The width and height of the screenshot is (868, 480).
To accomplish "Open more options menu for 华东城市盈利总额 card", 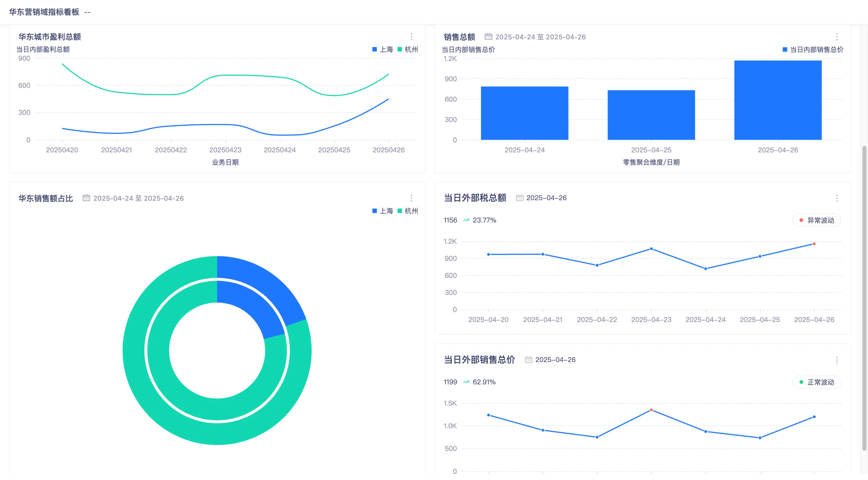I will tap(411, 37).
